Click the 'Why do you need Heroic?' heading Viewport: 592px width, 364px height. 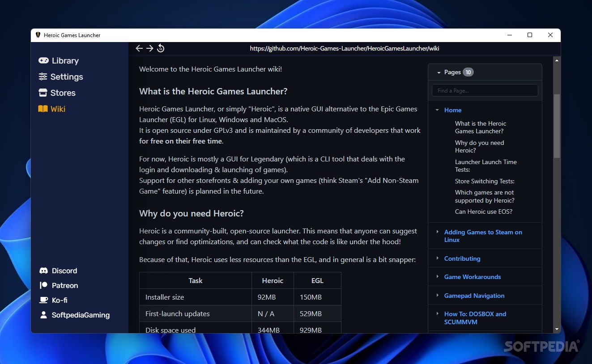point(192,213)
